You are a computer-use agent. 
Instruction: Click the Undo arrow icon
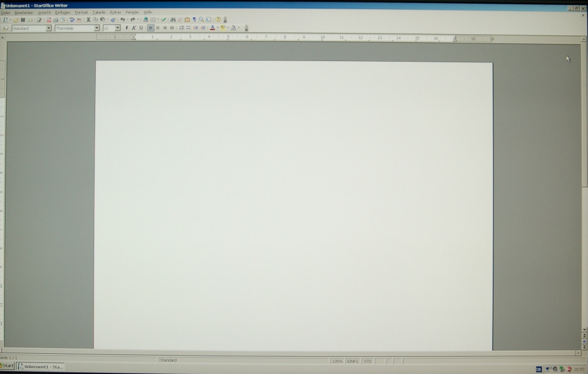click(122, 20)
